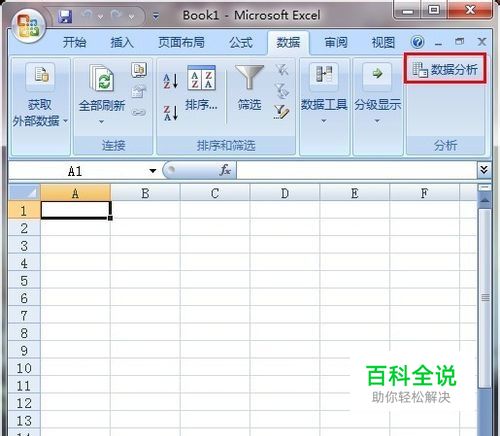Select column E header
This screenshot has width=500, height=436.
[x=354, y=193]
